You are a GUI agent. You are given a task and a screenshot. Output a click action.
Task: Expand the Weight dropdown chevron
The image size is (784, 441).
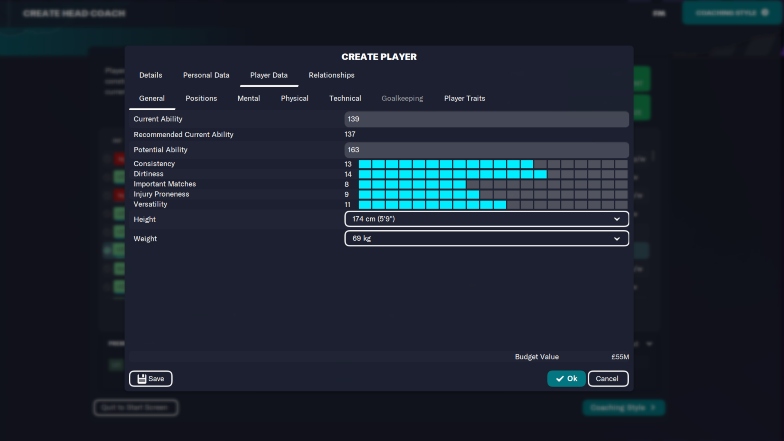[x=617, y=238]
